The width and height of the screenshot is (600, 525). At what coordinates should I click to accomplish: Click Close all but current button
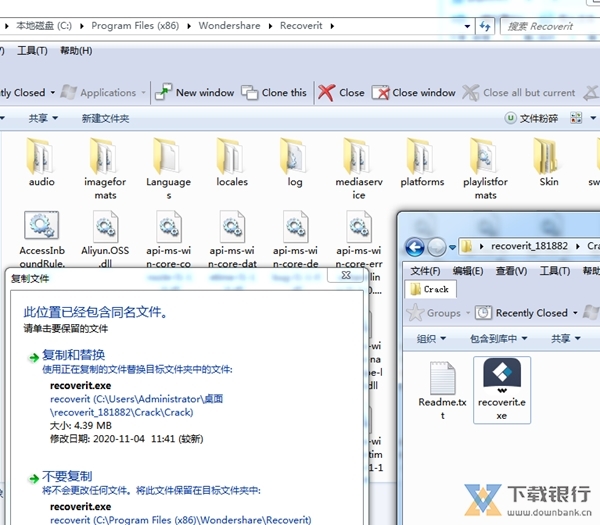[518, 93]
